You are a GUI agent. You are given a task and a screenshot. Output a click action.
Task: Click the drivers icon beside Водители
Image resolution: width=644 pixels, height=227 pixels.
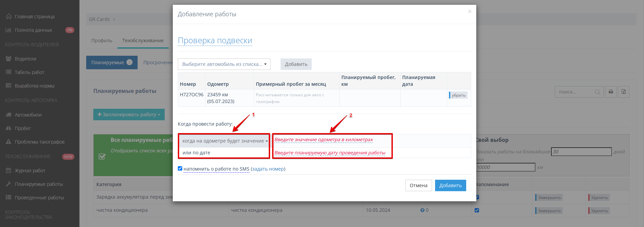8,59
